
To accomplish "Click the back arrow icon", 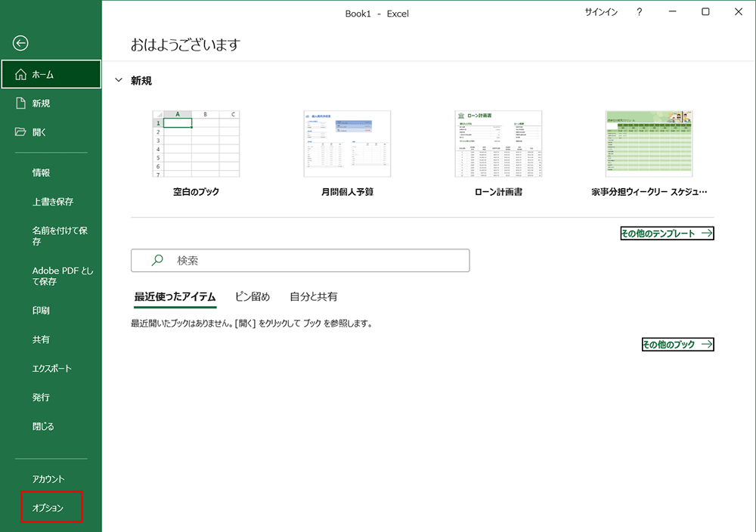I will pos(20,43).
